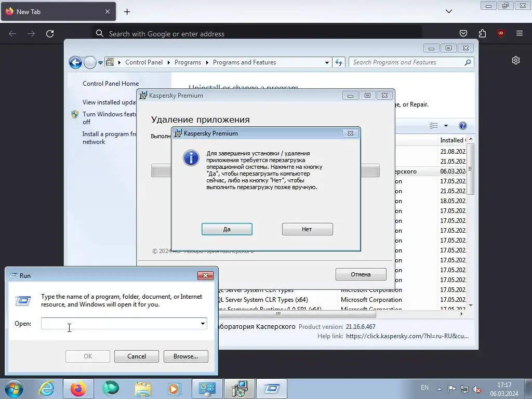This screenshot has width=532, height=399.
Task: Click Нет to restart later
Action: (307, 229)
